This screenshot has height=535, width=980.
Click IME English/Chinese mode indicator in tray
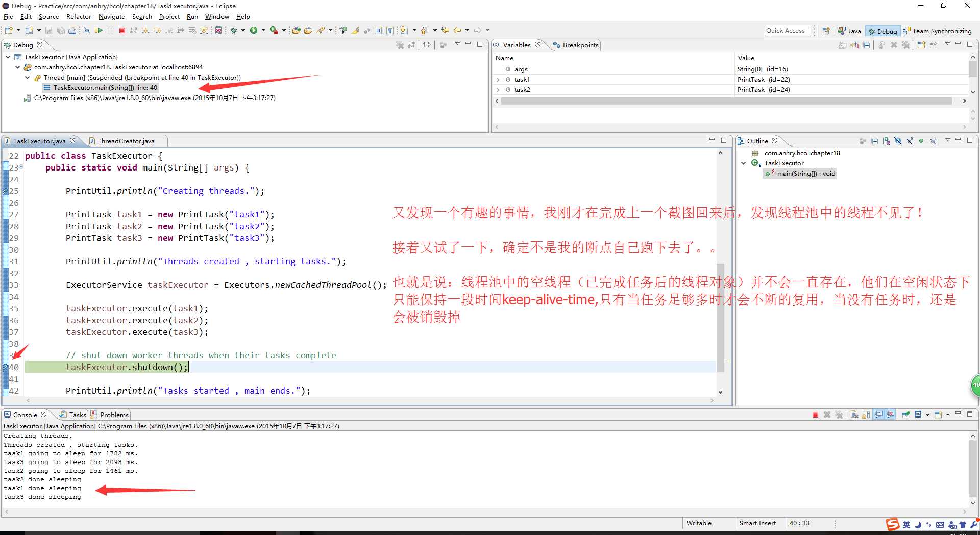(906, 524)
